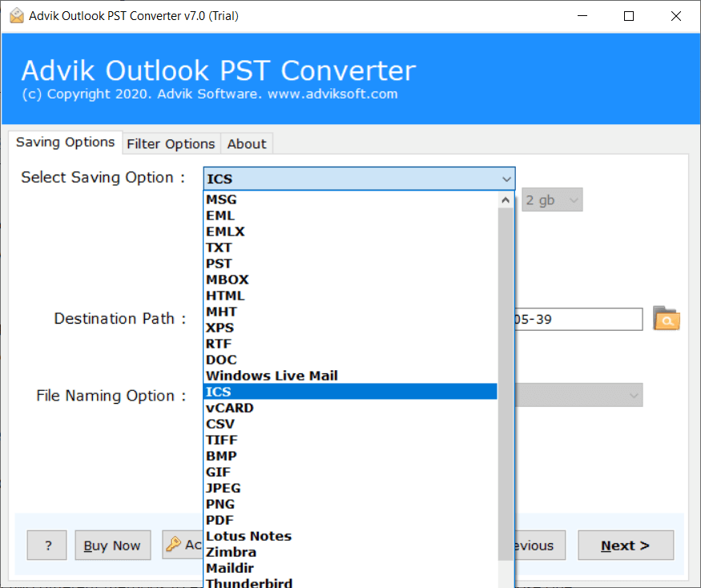Viewport: 701px width, 588px height.
Task: Select Zimbra from the list
Action: click(x=351, y=552)
